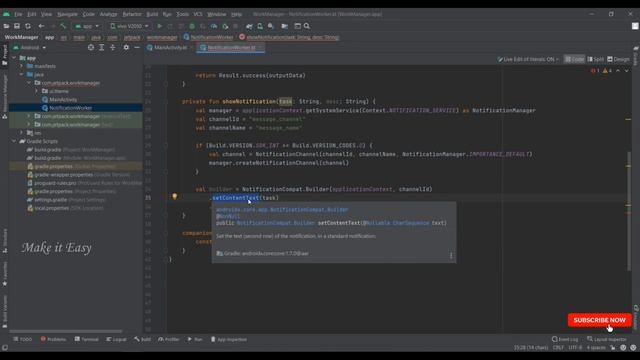Select NotificationWorker in the project tree
The width and height of the screenshot is (640, 360).
(x=70, y=108)
